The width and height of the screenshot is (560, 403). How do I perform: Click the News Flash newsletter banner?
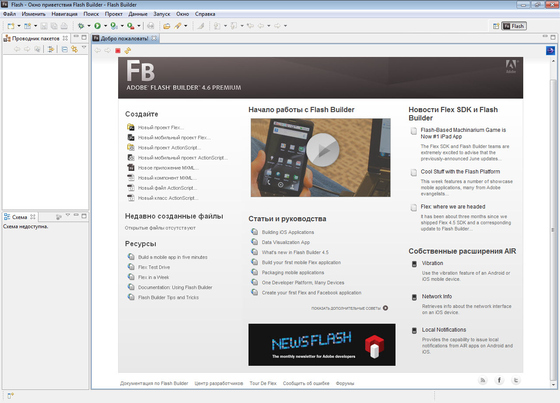pyautogui.click(x=322, y=345)
